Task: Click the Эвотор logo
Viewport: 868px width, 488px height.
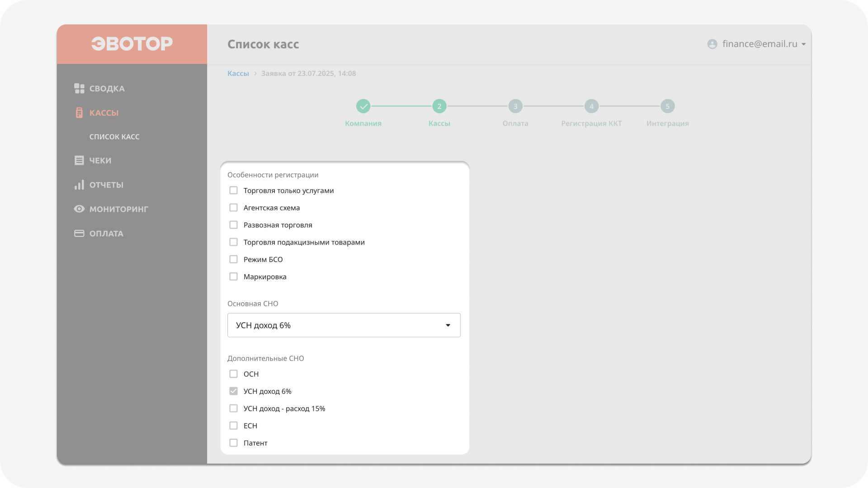Action: click(132, 44)
